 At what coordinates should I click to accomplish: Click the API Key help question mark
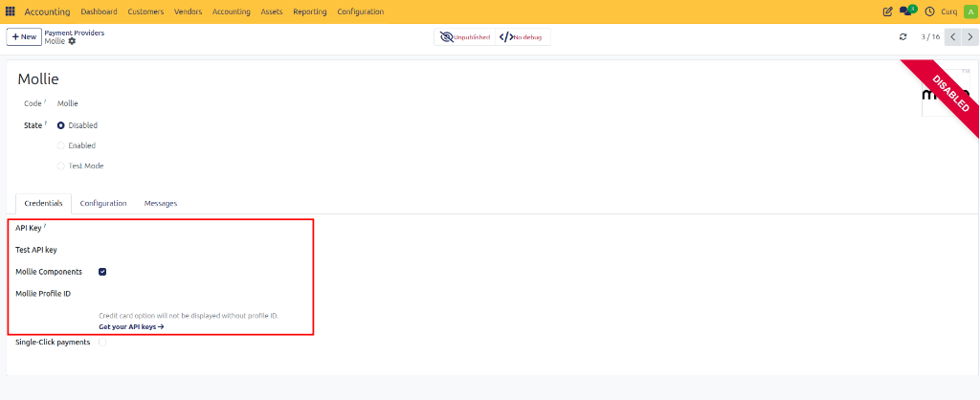(45, 226)
